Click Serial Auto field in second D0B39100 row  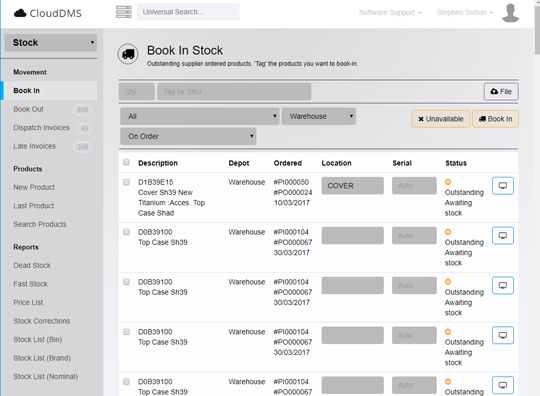pyautogui.click(x=414, y=285)
